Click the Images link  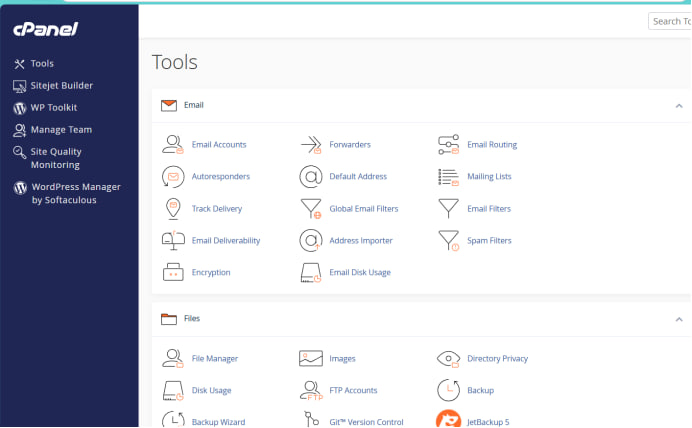342,358
